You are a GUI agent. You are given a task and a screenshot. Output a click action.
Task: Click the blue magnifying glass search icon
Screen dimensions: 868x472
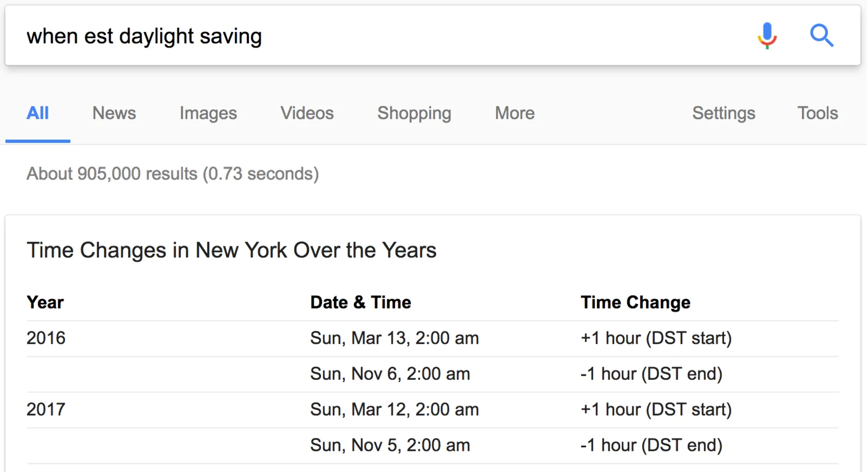point(821,36)
